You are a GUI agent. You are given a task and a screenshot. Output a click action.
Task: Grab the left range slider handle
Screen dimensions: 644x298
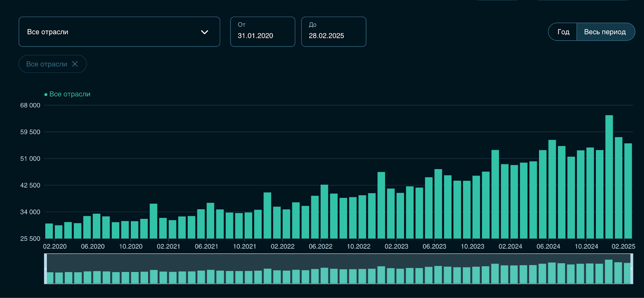(x=45, y=269)
